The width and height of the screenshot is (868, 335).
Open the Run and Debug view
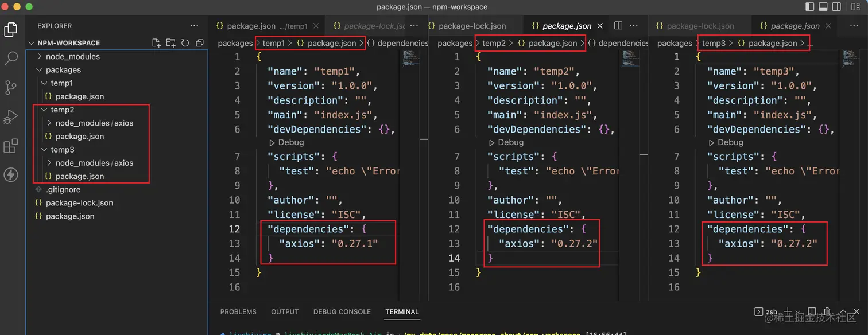click(x=11, y=117)
